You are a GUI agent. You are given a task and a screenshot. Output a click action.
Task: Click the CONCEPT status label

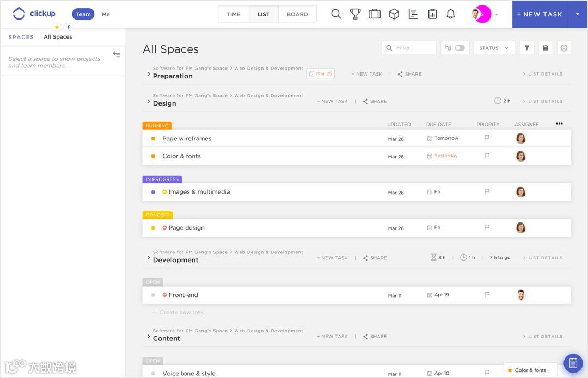(157, 215)
